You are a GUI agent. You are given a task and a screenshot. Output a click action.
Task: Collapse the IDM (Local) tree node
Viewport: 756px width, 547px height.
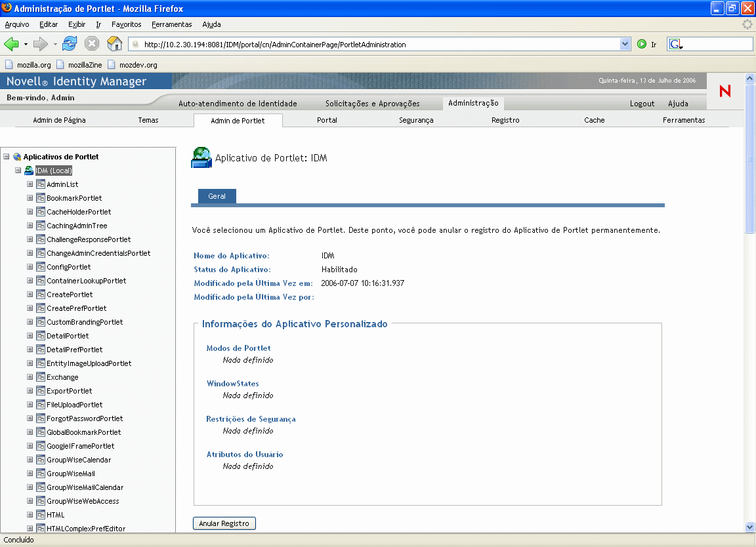(18, 170)
